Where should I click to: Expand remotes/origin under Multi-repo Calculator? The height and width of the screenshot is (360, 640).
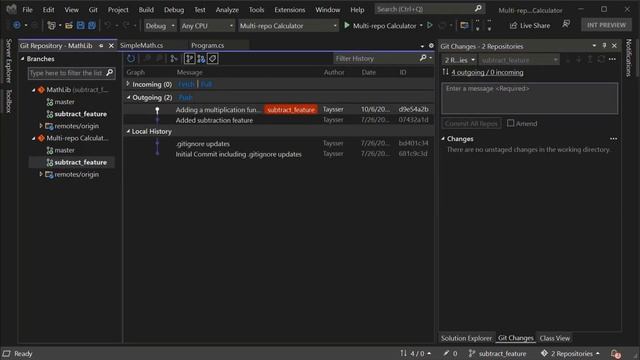[x=41, y=174]
